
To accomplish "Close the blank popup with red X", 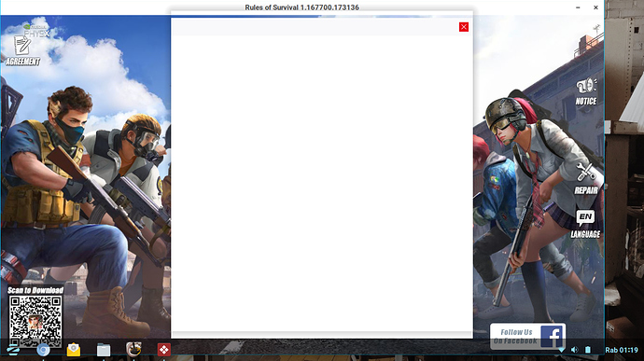I will point(464,27).
